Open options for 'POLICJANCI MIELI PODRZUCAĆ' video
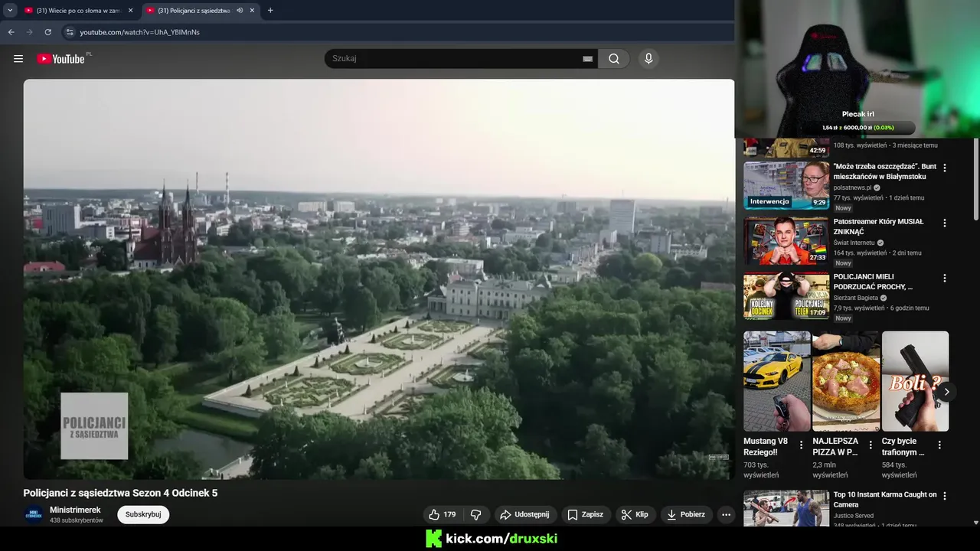 coord(944,279)
